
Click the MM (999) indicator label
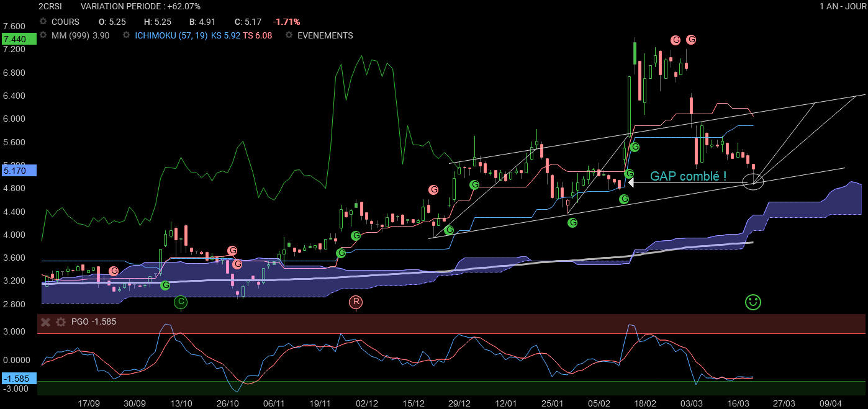tap(71, 35)
